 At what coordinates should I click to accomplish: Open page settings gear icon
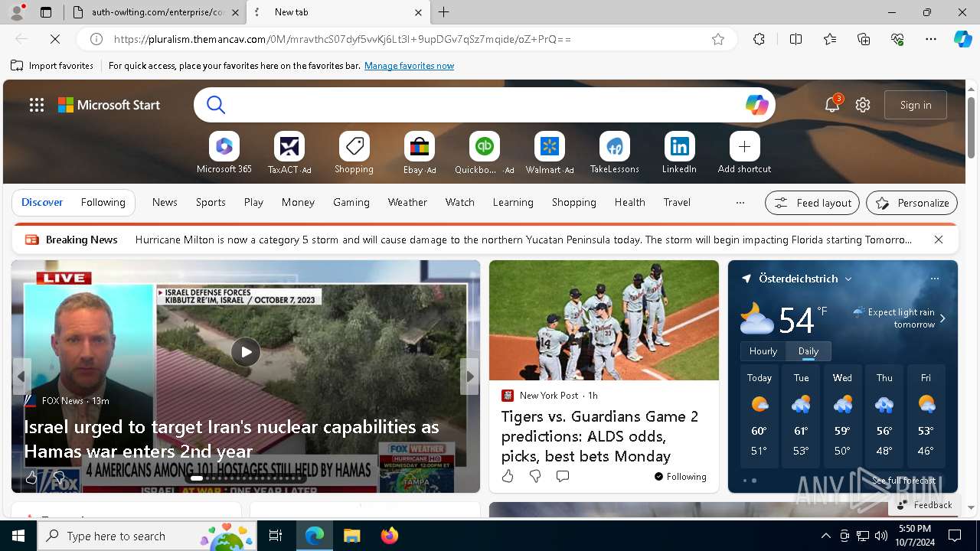click(x=863, y=105)
